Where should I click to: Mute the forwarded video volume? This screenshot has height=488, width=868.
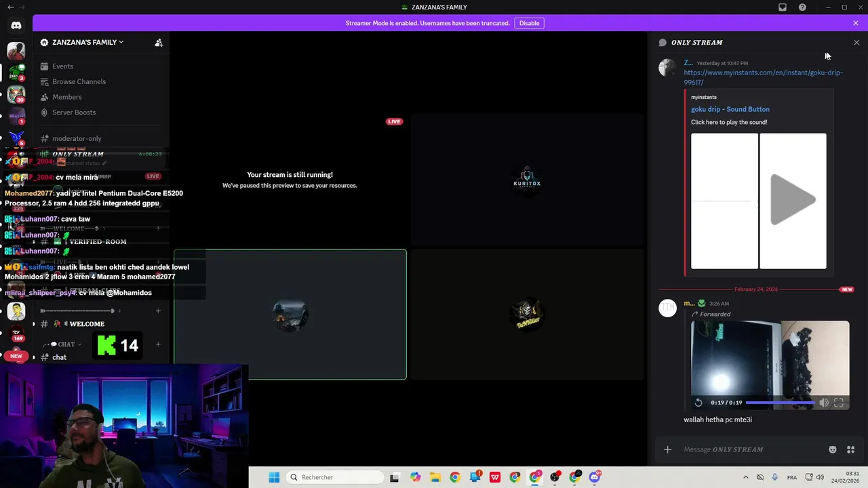[823, 403]
